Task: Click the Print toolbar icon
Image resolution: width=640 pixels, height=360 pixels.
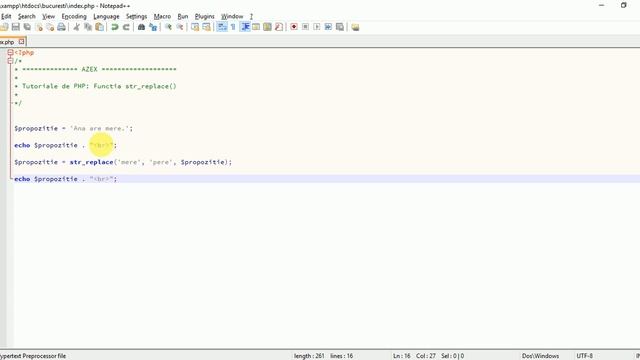Action: [x=61, y=27]
